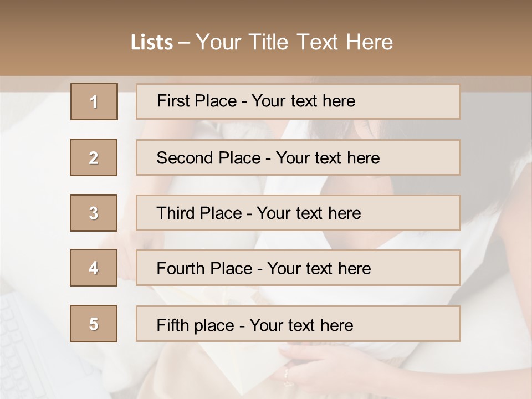Select the "Fourth Place - Your text here" box
The height and width of the screenshot is (399, 532).
tap(298, 268)
